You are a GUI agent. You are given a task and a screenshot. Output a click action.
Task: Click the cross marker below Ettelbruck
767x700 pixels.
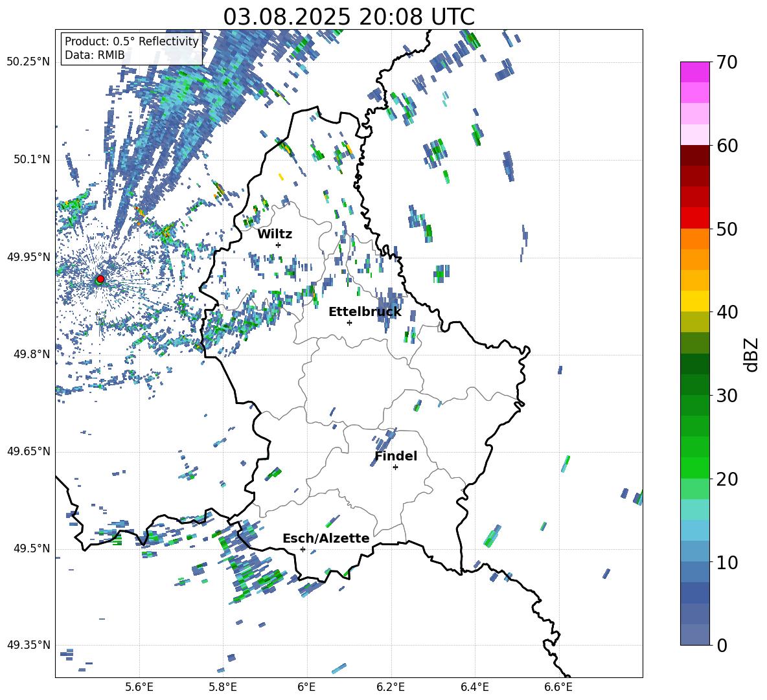pyautogui.click(x=349, y=322)
